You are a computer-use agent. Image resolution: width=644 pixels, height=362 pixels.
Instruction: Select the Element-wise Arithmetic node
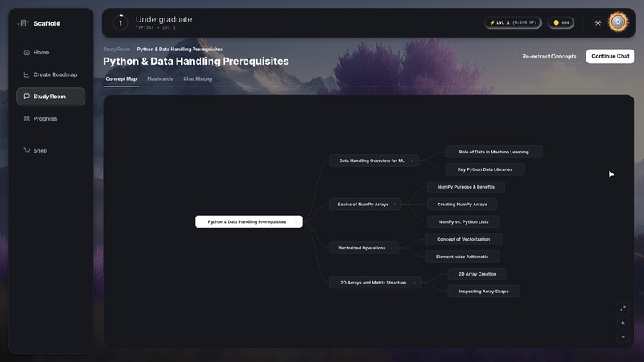click(x=463, y=257)
